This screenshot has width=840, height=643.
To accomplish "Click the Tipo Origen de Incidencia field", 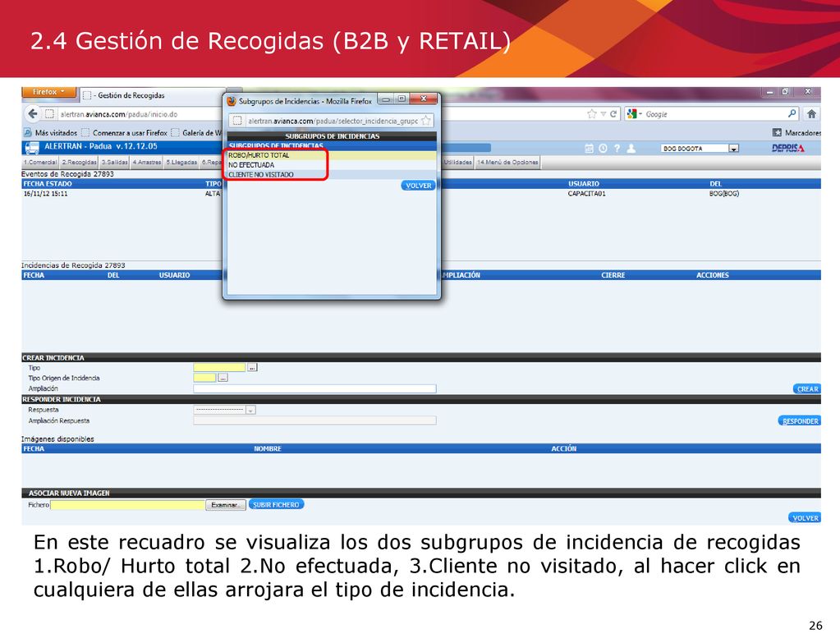I will click(x=204, y=378).
